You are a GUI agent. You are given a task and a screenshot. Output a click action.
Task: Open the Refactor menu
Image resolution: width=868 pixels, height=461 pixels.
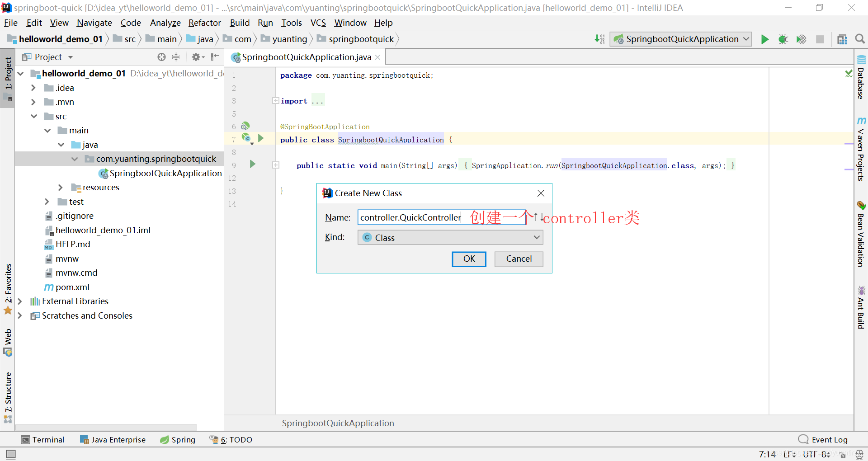pos(204,23)
